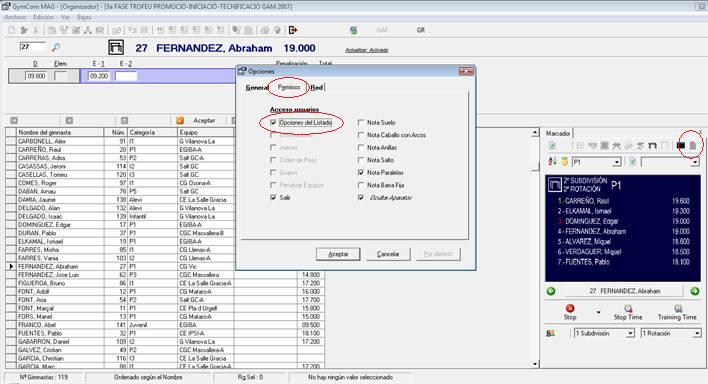Click the Equipo column header

[206, 132]
